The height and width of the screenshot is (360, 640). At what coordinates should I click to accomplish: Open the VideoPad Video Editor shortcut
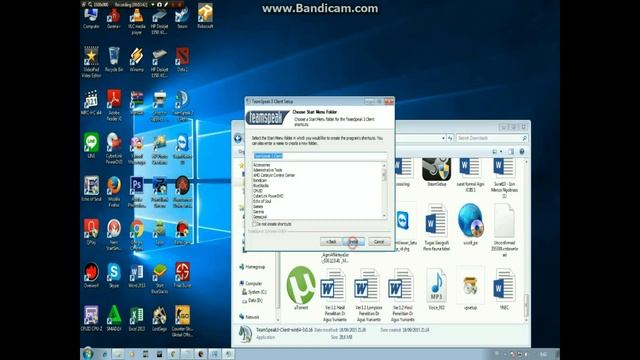point(91,62)
